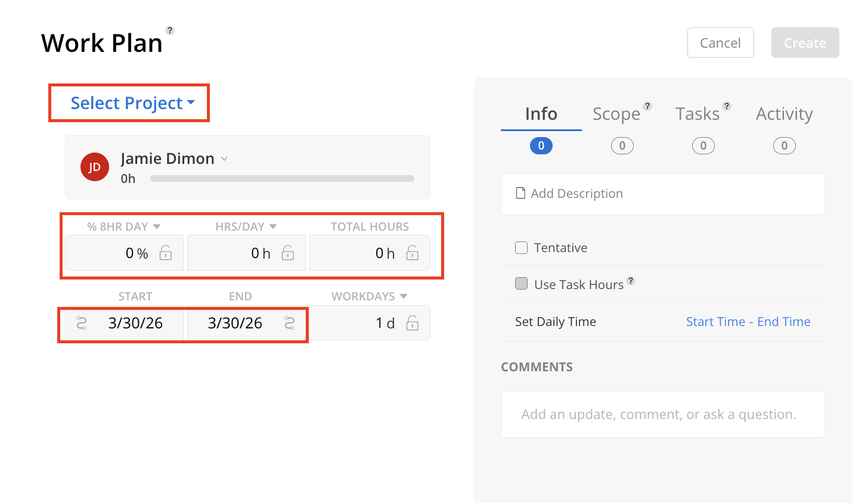Enable the Tentative checkbox
868x503 pixels.
522,248
